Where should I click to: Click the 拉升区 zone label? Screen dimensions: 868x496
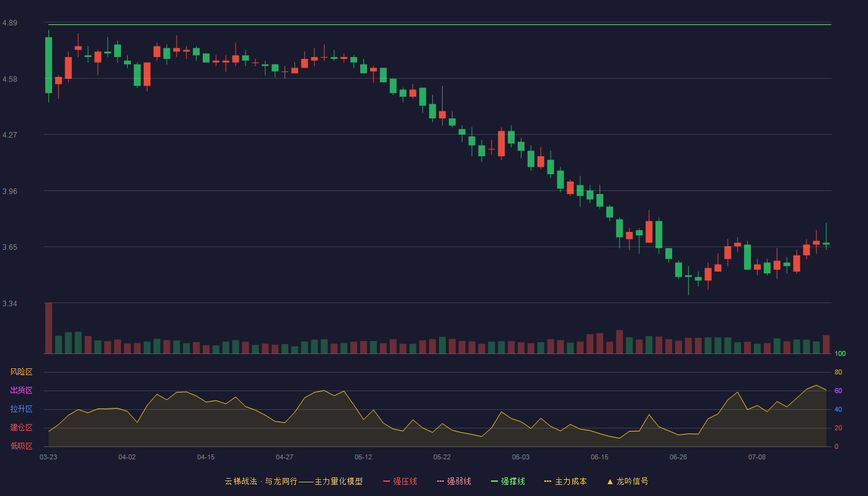pos(22,409)
